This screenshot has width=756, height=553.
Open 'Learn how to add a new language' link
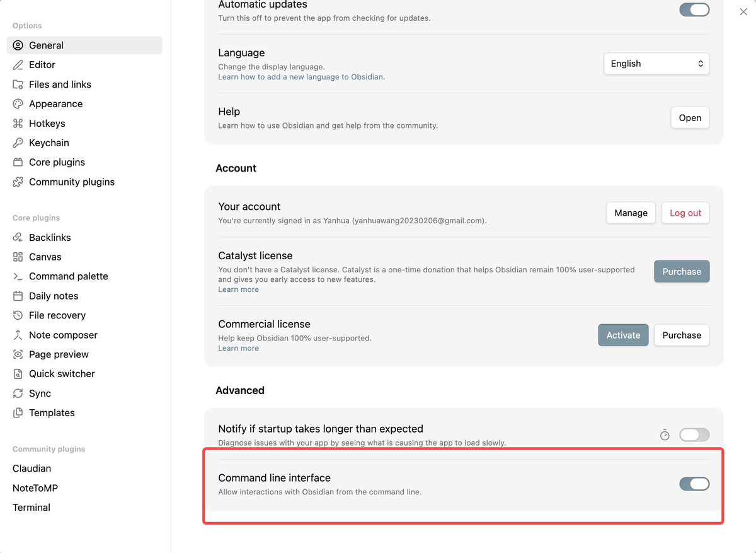301,77
